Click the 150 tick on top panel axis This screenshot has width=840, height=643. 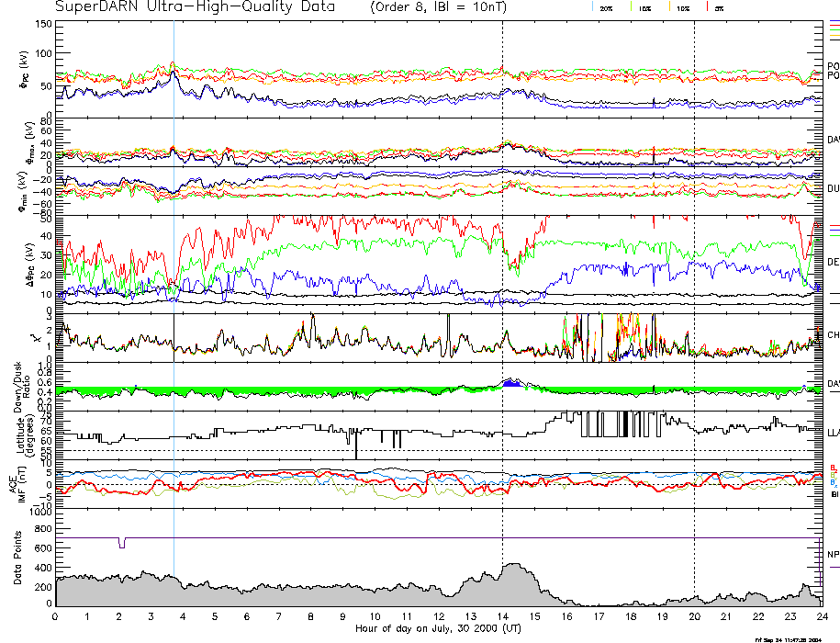tap(41, 24)
